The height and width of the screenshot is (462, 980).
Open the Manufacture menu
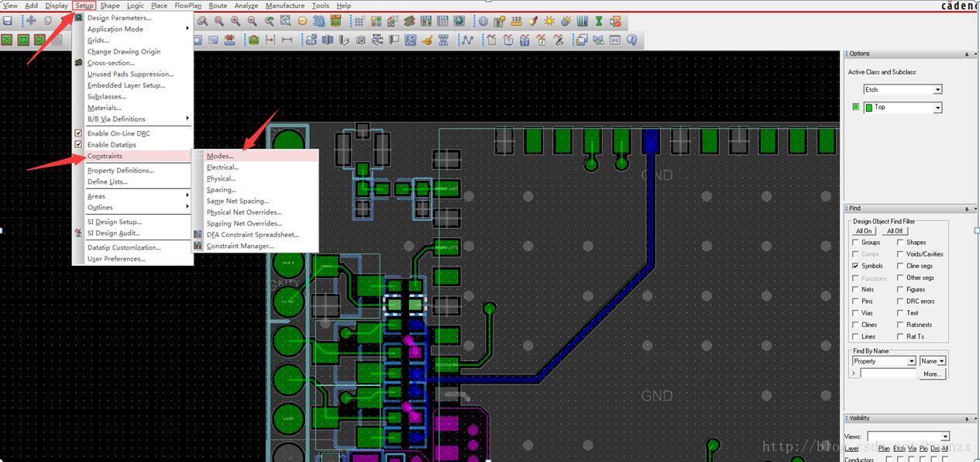(x=285, y=5)
